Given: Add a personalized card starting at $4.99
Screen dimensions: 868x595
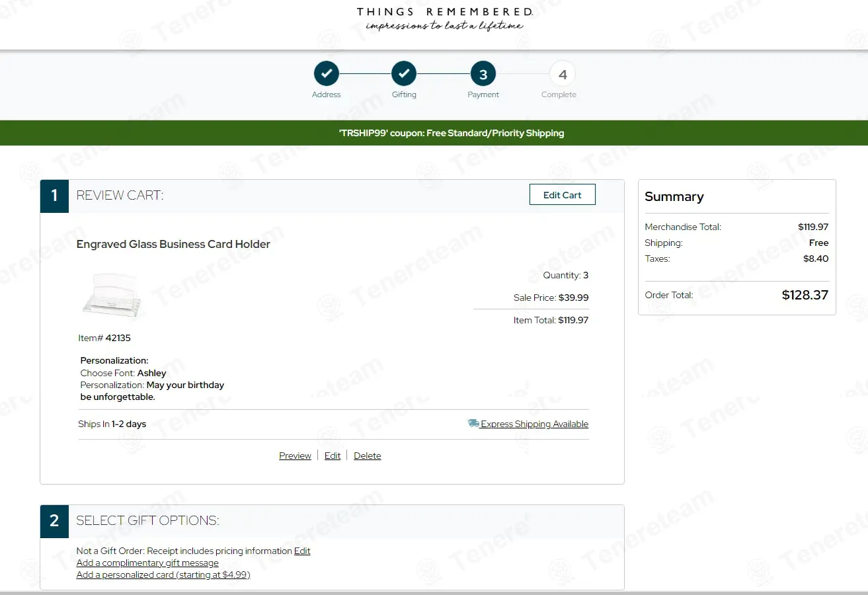Looking at the screenshot, I should (x=163, y=575).
